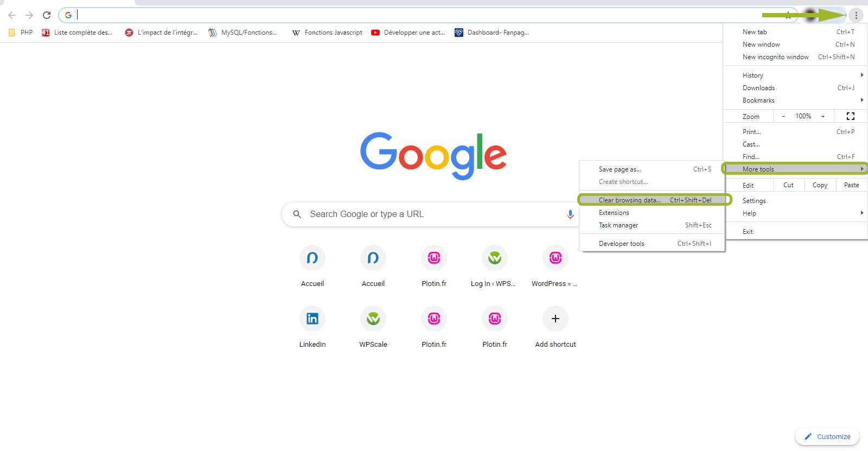Click the Add shortcut plus icon

click(x=555, y=319)
